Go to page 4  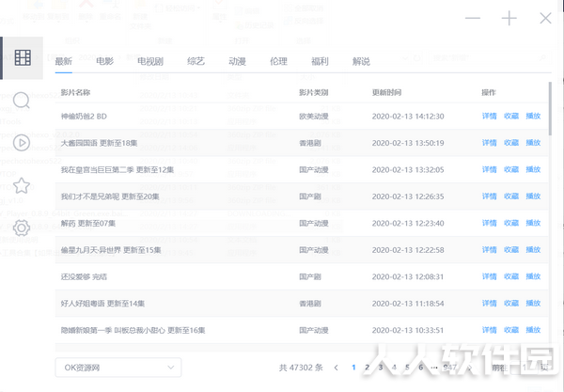click(394, 368)
